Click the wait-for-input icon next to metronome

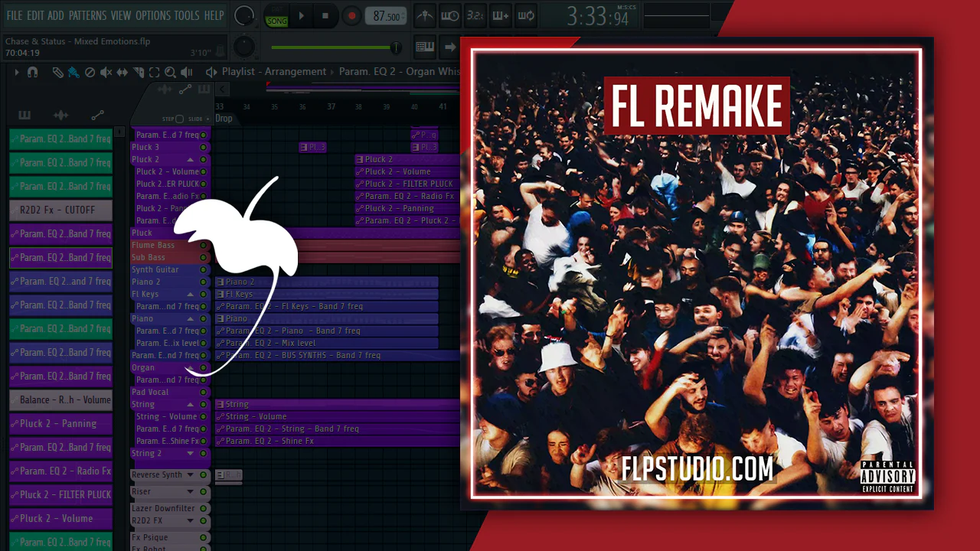(x=450, y=15)
